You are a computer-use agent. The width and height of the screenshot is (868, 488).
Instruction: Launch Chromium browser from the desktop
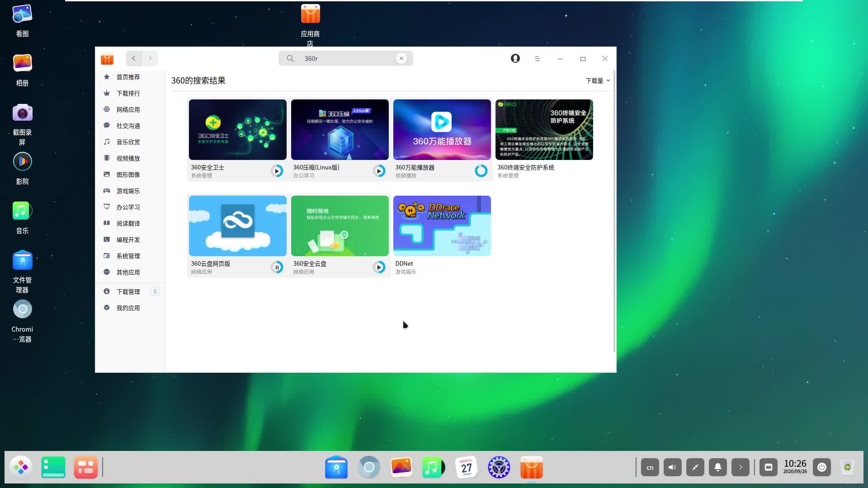(22, 309)
